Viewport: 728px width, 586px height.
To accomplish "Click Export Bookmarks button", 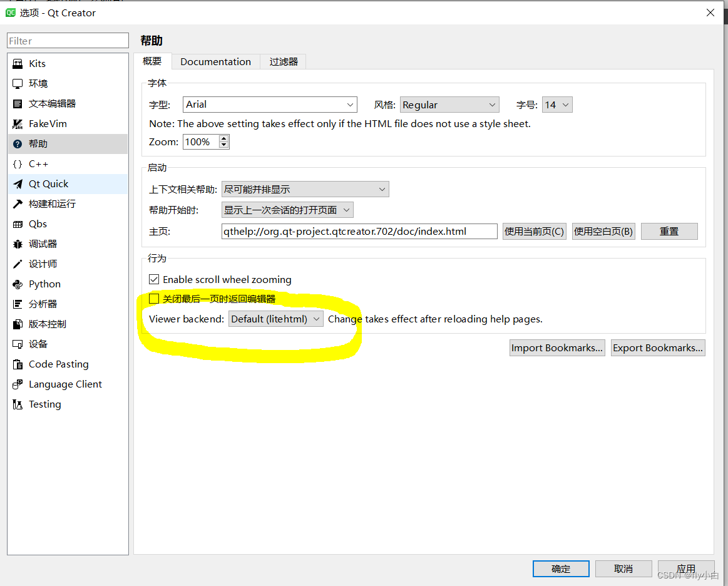I will (x=658, y=348).
